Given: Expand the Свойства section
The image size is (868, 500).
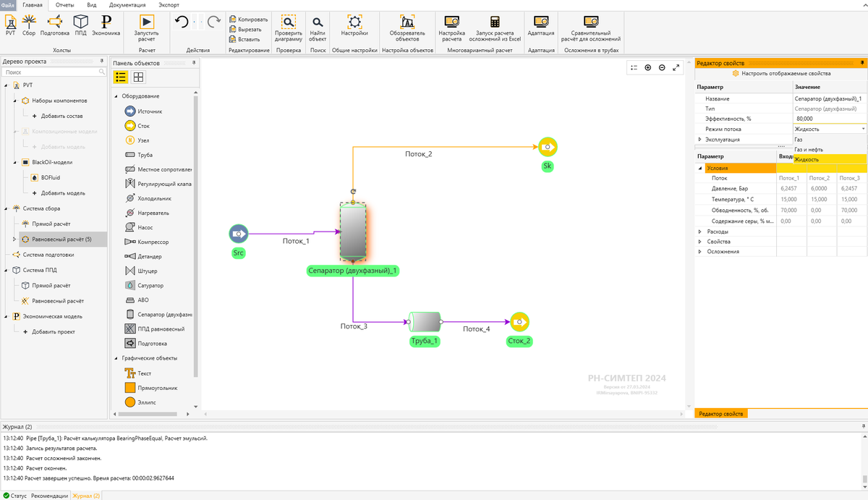Looking at the screenshot, I should pyautogui.click(x=699, y=242).
